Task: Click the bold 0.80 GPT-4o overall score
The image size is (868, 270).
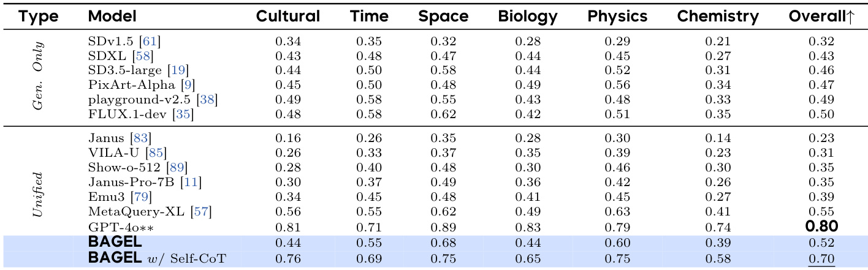Action: [x=821, y=225]
